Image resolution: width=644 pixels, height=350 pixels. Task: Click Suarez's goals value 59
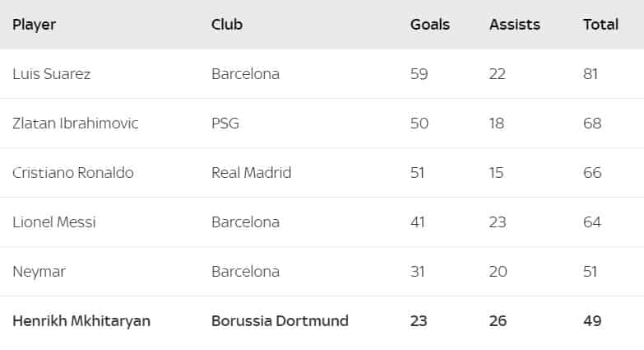coord(419,74)
